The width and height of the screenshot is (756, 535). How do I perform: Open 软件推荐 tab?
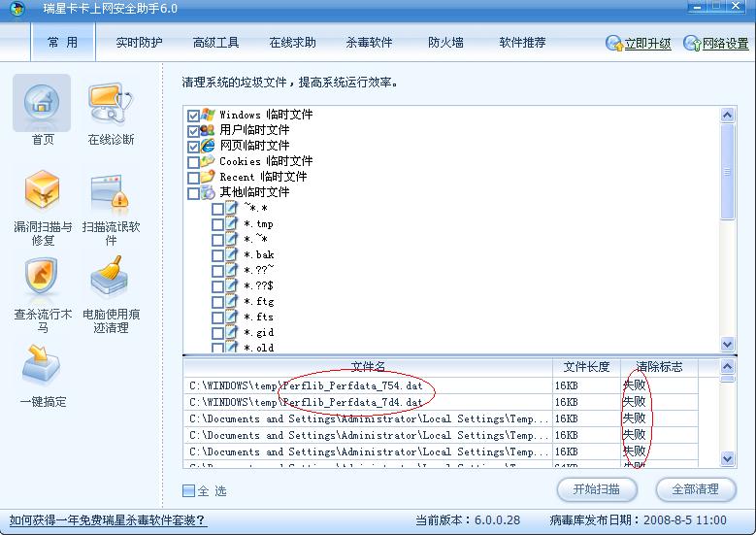pos(522,43)
